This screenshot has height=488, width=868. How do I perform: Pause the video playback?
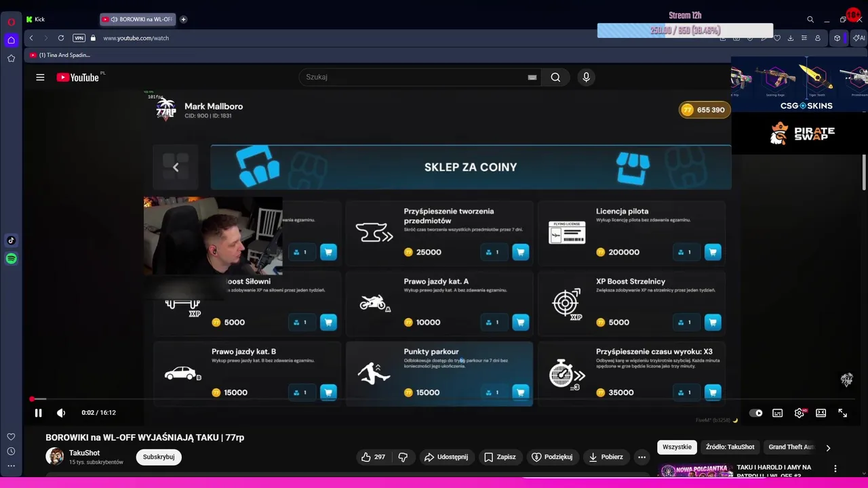[x=38, y=413]
